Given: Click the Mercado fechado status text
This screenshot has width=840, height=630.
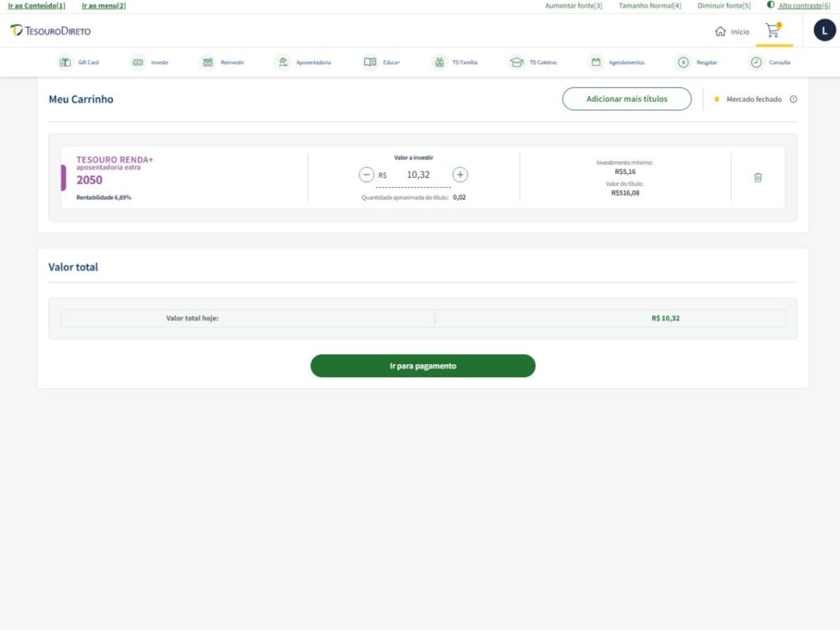Looking at the screenshot, I should click(x=754, y=99).
